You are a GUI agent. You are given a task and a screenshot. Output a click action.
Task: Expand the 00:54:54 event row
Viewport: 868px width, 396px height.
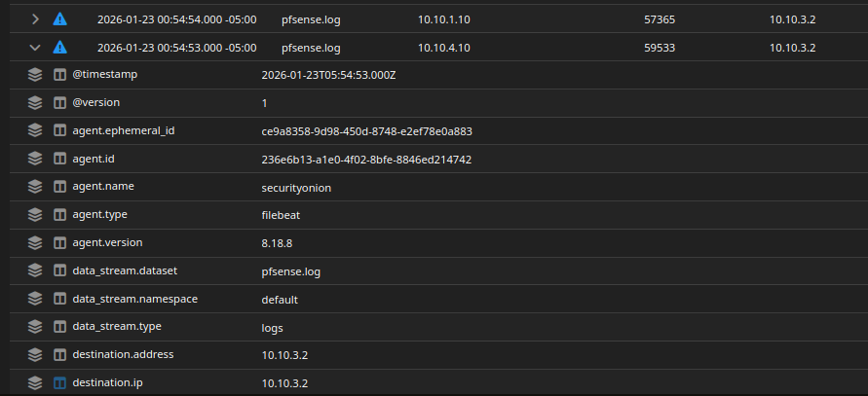(x=35, y=18)
